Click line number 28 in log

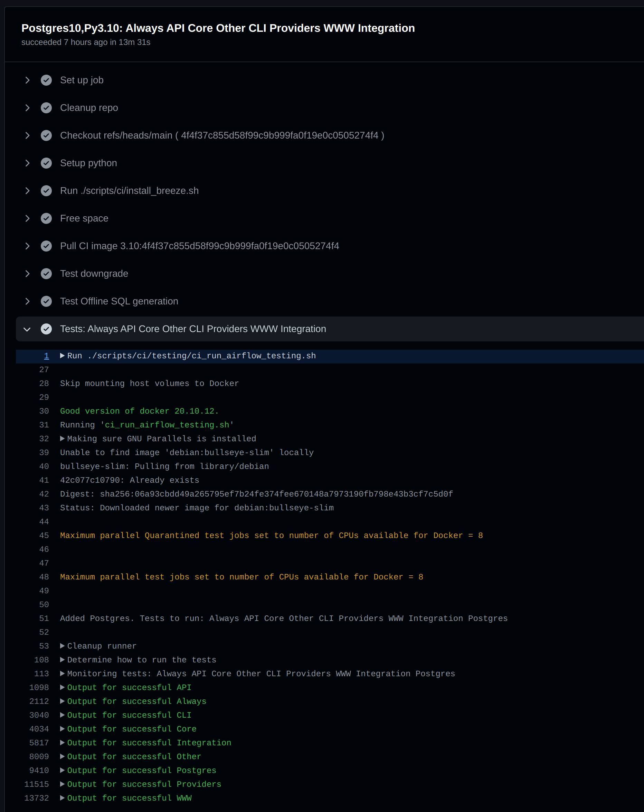tap(44, 384)
